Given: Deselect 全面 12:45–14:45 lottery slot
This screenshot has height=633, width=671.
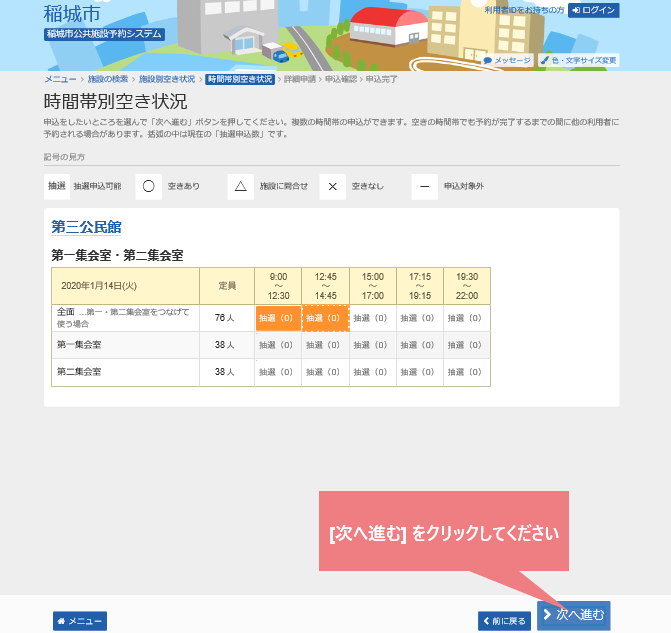Looking at the screenshot, I should coord(325,318).
